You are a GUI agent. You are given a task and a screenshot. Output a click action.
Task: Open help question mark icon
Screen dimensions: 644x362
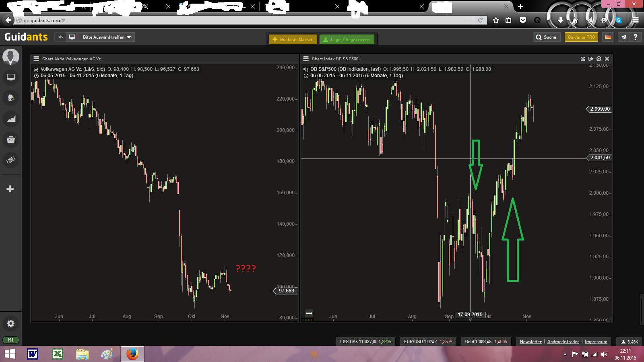tap(636, 37)
